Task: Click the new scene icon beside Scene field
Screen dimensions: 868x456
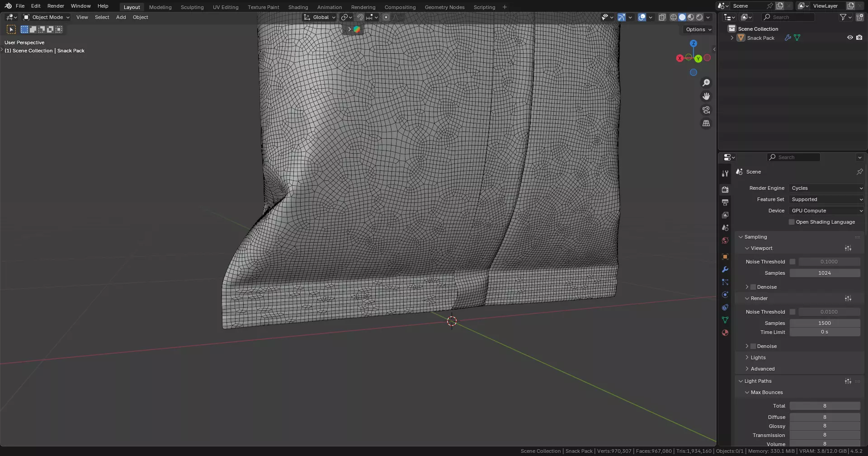Action: coord(780,6)
